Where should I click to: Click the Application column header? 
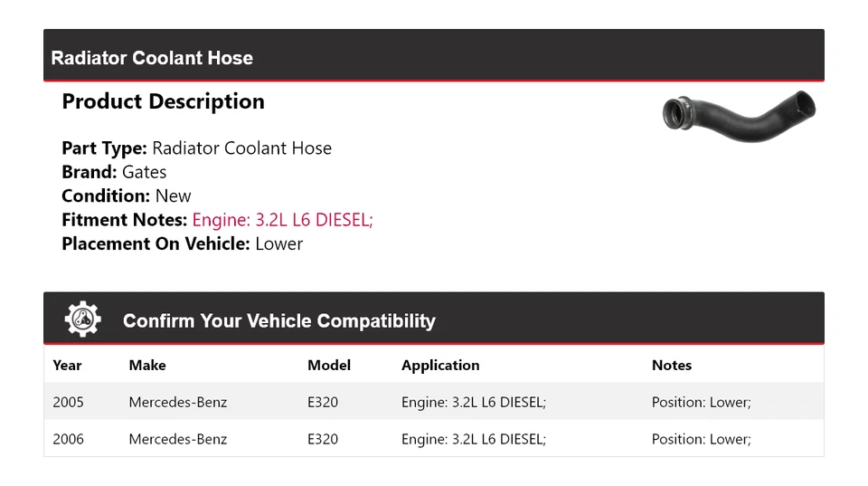click(440, 366)
